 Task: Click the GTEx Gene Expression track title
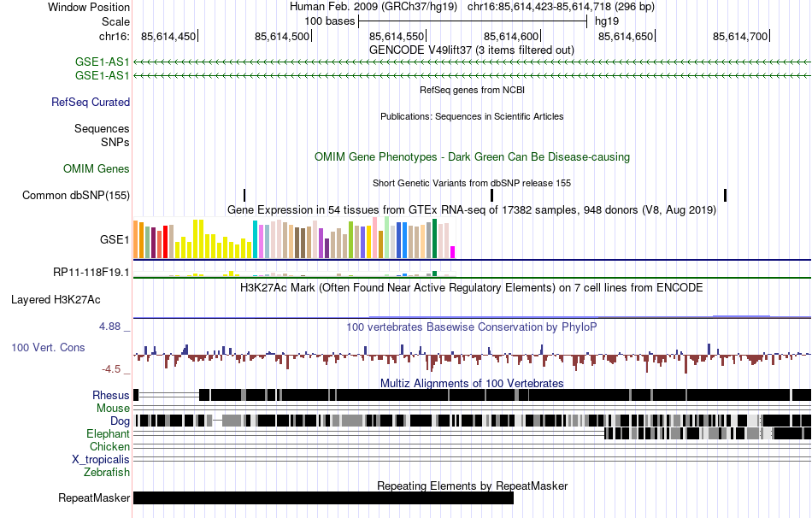point(471,209)
